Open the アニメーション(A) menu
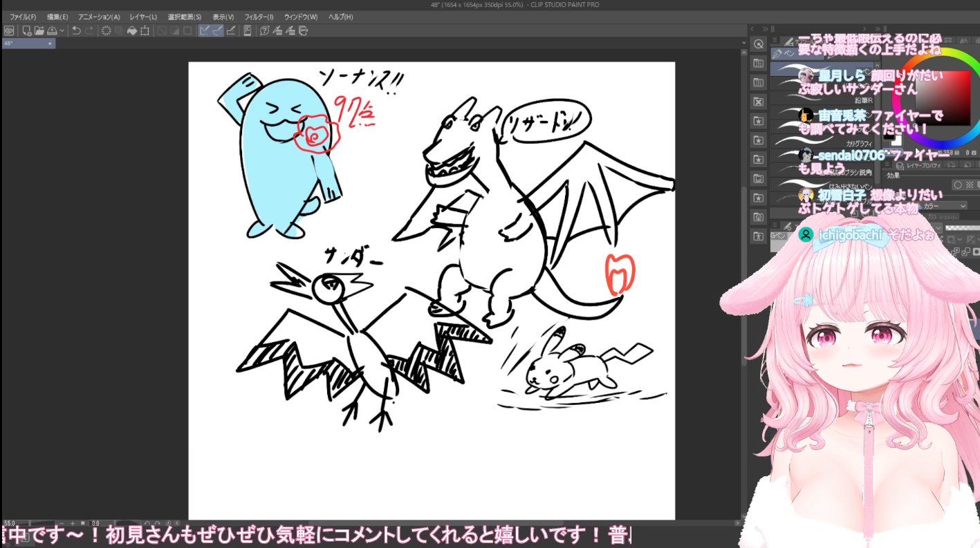The width and height of the screenshot is (980, 548). pyautogui.click(x=99, y=17)
